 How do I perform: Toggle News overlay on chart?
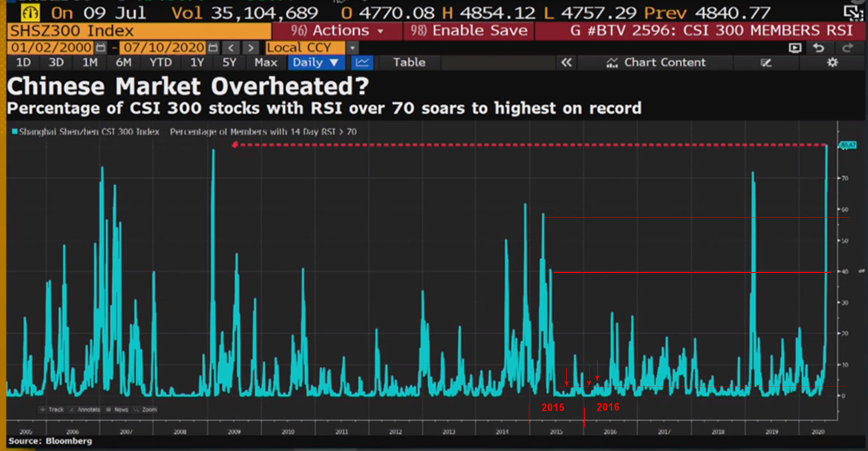pyautogui.click(x=117, y=410)
